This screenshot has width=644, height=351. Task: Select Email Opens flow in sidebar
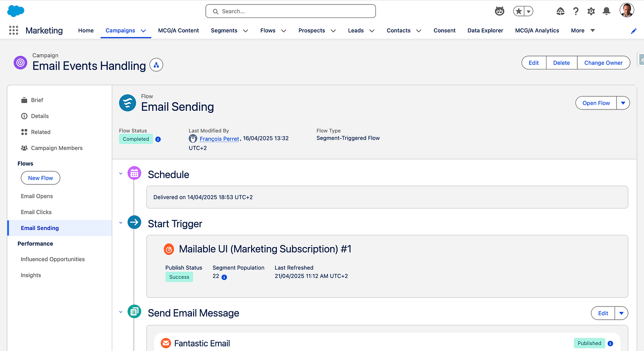(x=37, y=196)
